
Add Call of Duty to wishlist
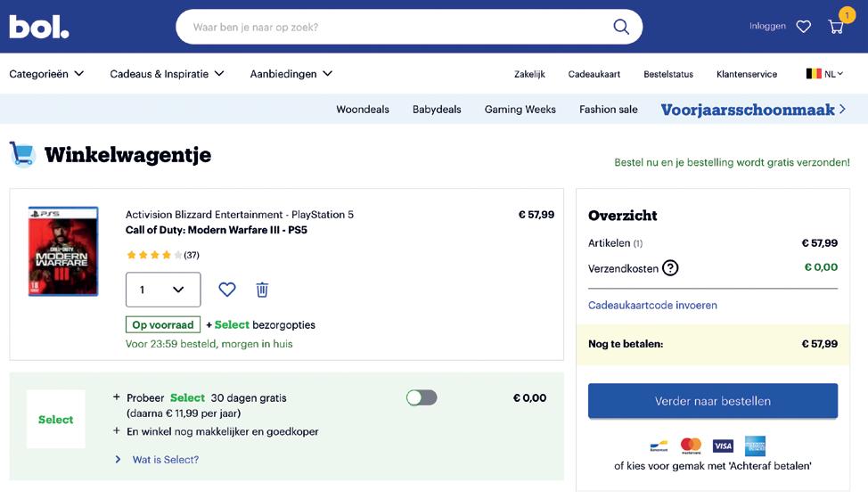[x=227, y=290]
